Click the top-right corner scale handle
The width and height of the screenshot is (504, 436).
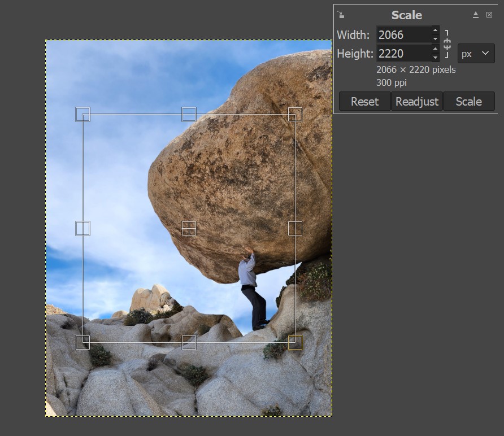[x=295, y=114]
